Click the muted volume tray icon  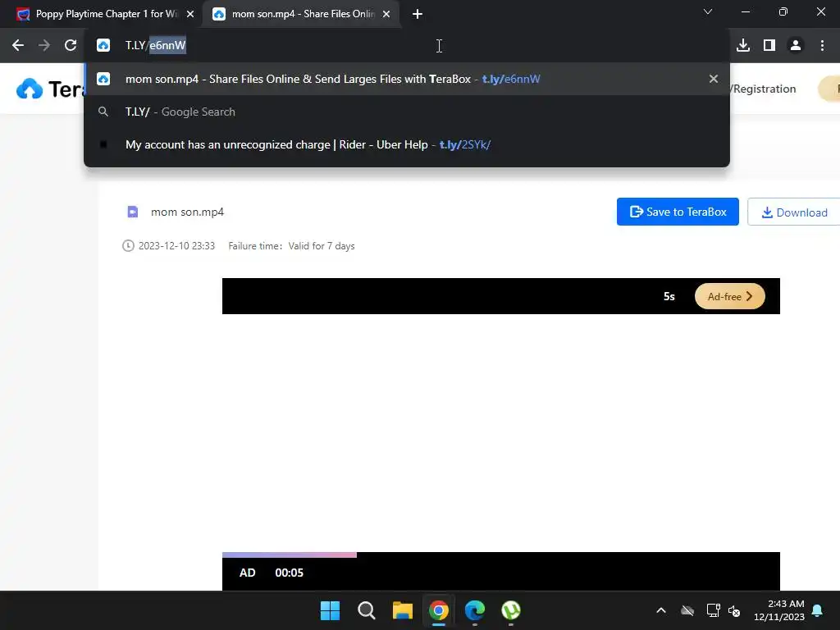click(x=734, y=610)
